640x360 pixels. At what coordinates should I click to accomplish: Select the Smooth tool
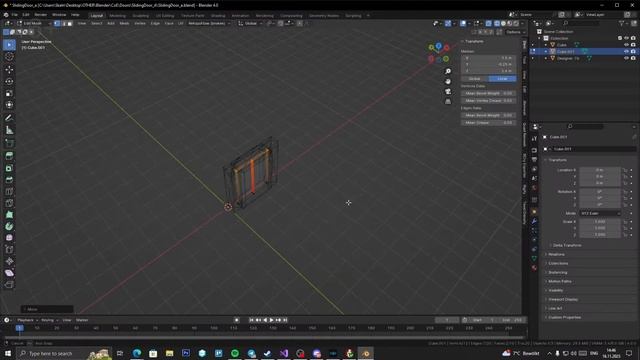point(9,238)
